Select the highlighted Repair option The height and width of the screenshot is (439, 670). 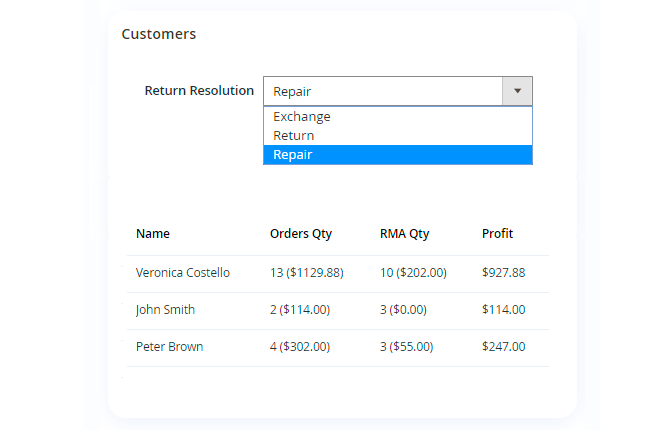click(293, 155)
